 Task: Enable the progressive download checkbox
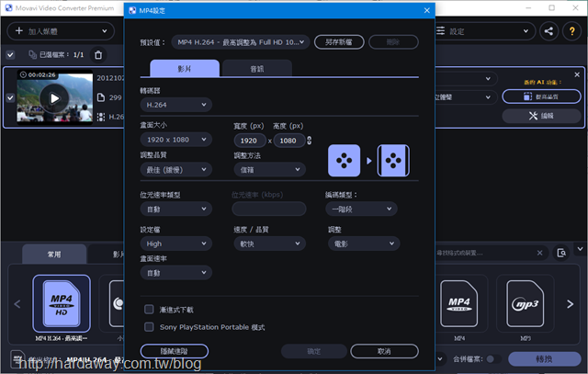(149, 310)
